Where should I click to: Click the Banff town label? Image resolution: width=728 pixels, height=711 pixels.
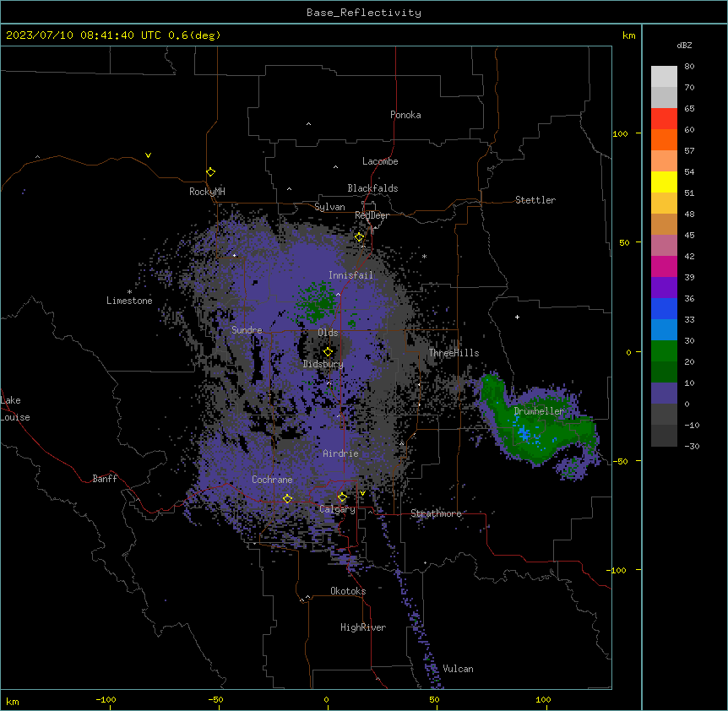click(x=105, y=479)
